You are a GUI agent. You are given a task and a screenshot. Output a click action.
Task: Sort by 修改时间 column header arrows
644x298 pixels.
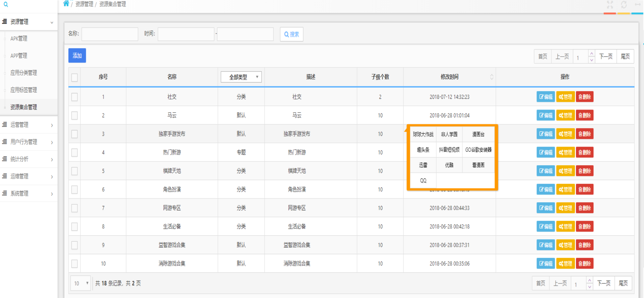491,77
